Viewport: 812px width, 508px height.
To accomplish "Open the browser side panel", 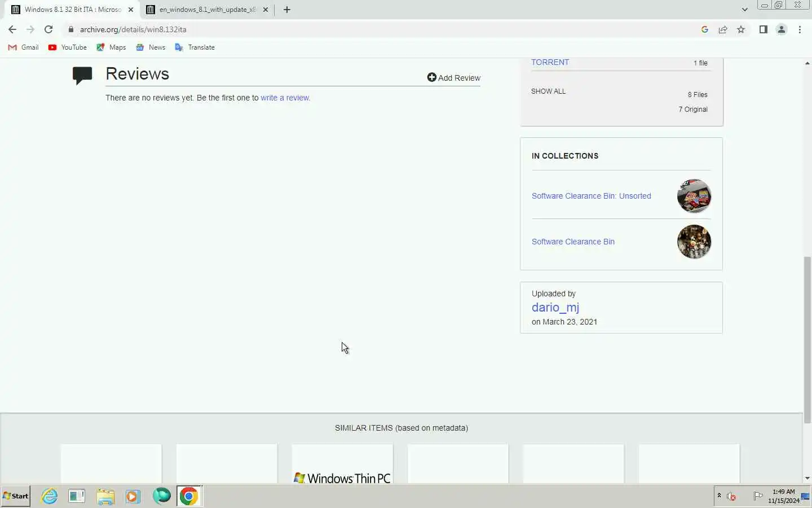I will (763, 29).
